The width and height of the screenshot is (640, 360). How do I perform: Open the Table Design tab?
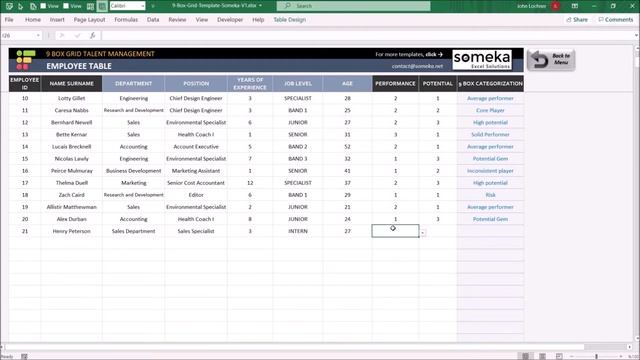pyautogui.click(x=289, y=20)
